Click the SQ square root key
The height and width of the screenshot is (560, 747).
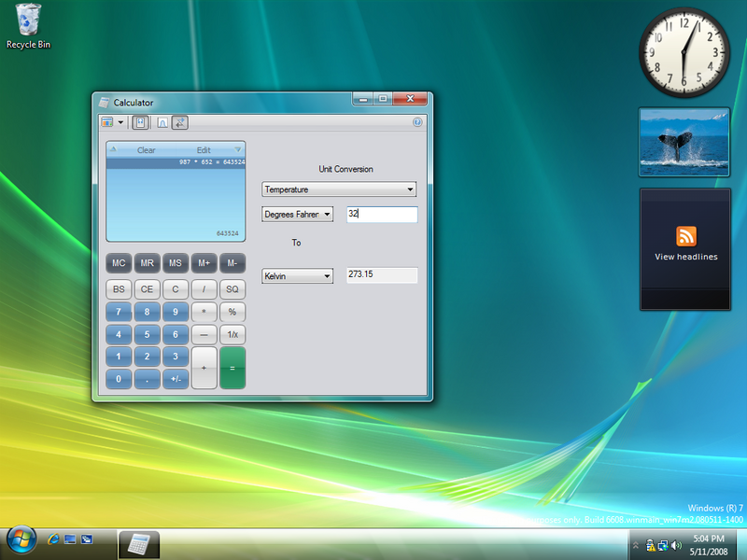coord(233,289)
